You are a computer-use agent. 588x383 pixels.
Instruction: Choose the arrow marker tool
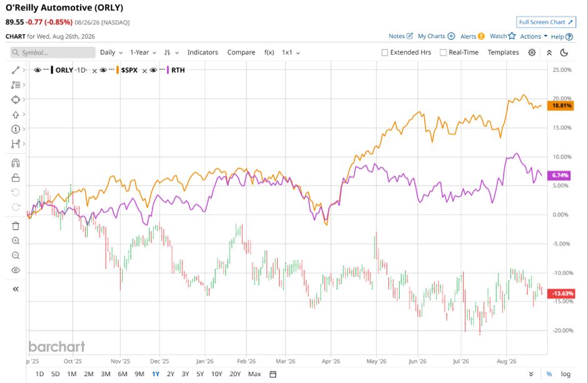16,114
